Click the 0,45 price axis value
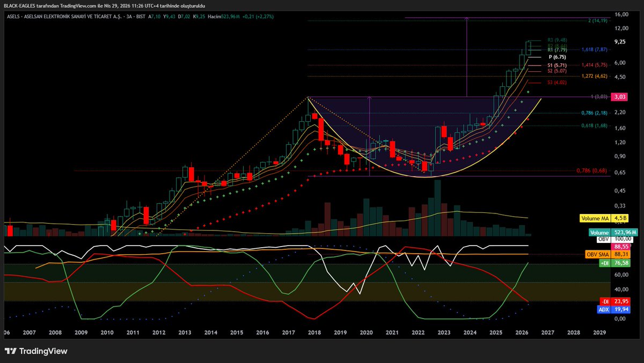 pyautogui.click(x=620, y=191)
